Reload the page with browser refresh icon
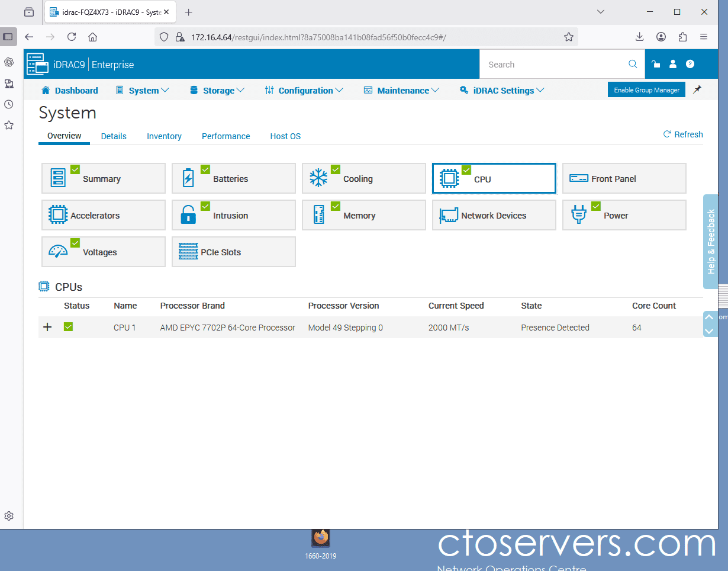728x571 pixels. click(x=72, y=37)
